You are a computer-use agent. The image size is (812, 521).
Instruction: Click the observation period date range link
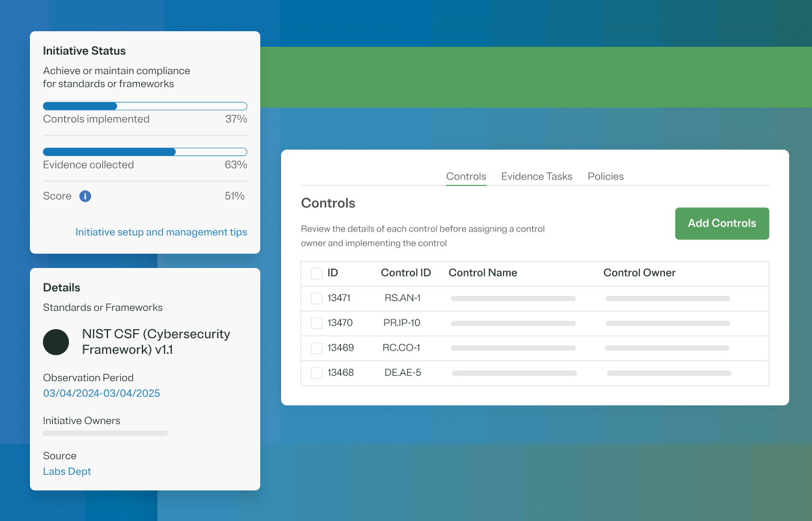[101, 393]
